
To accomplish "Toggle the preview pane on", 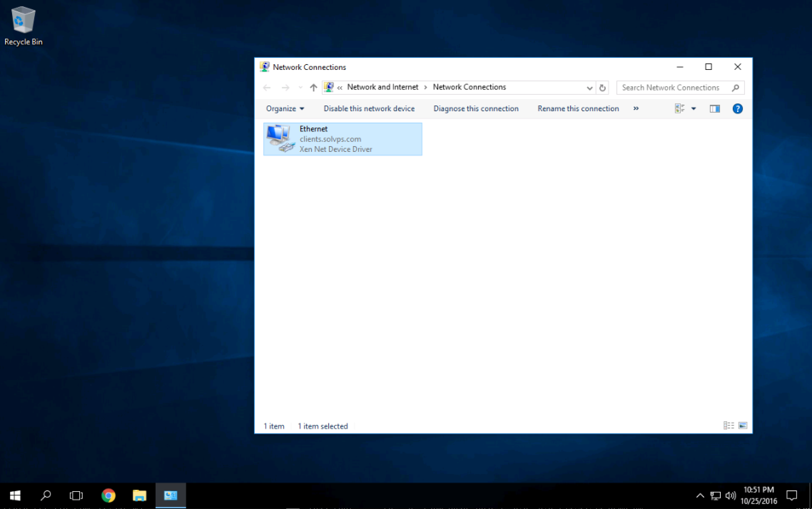I will [x=715, y=108].
